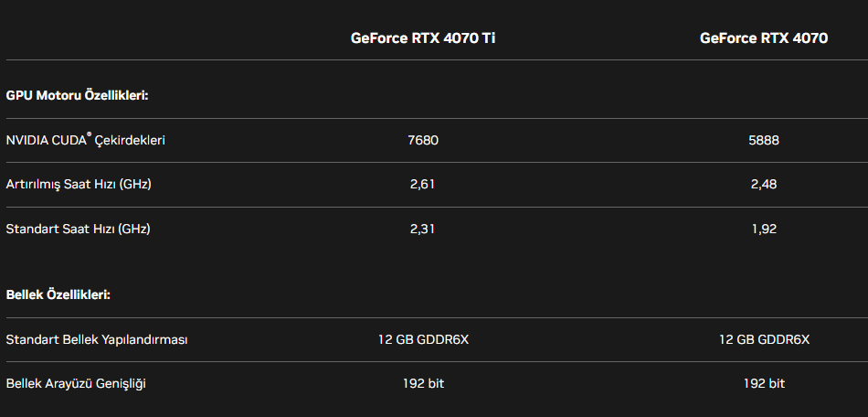Click the GeForce RTX 4070 column header
The height and width of the screenshot is (417, 868).
coord(764,38)
